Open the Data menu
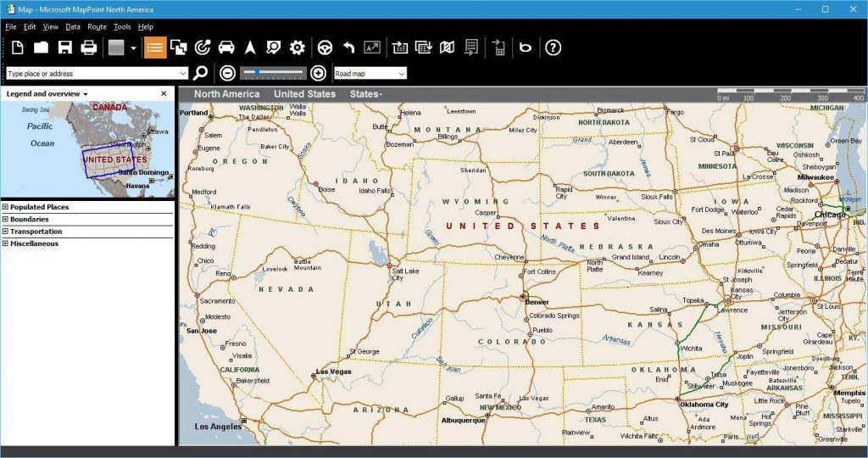Image resolution: width=868 pixels, height=458 pixels. click(x=73, y=26)
